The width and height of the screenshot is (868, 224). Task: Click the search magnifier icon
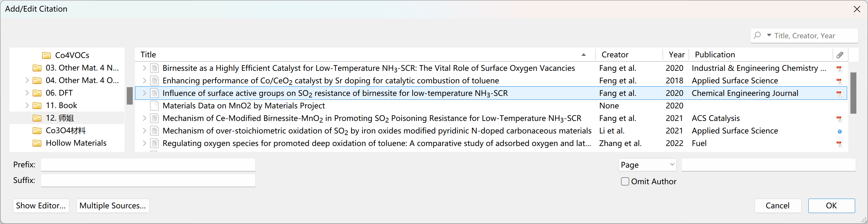(x=757, y=35)
